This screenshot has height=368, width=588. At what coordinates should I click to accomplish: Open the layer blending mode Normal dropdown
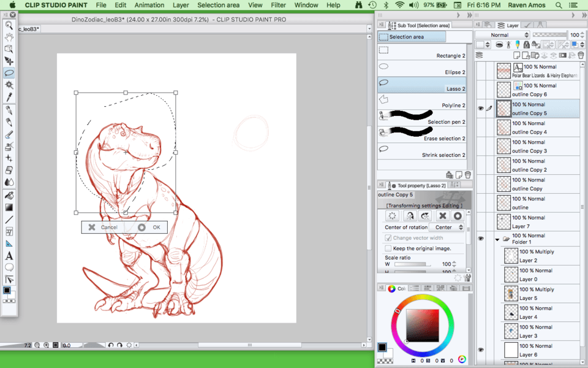point(503,35)
